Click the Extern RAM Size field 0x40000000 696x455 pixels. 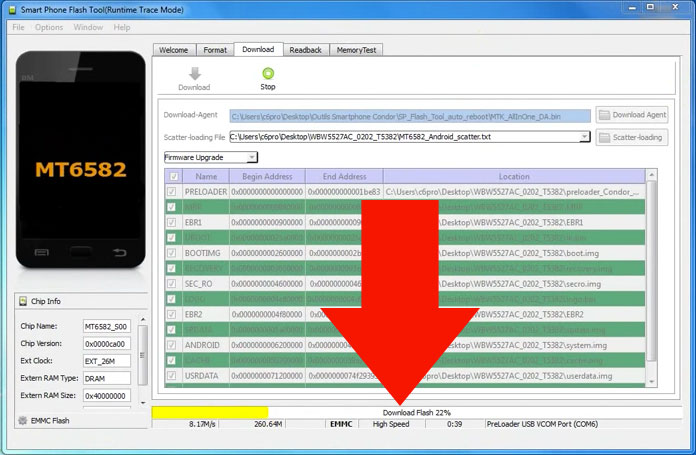(107, 396)
